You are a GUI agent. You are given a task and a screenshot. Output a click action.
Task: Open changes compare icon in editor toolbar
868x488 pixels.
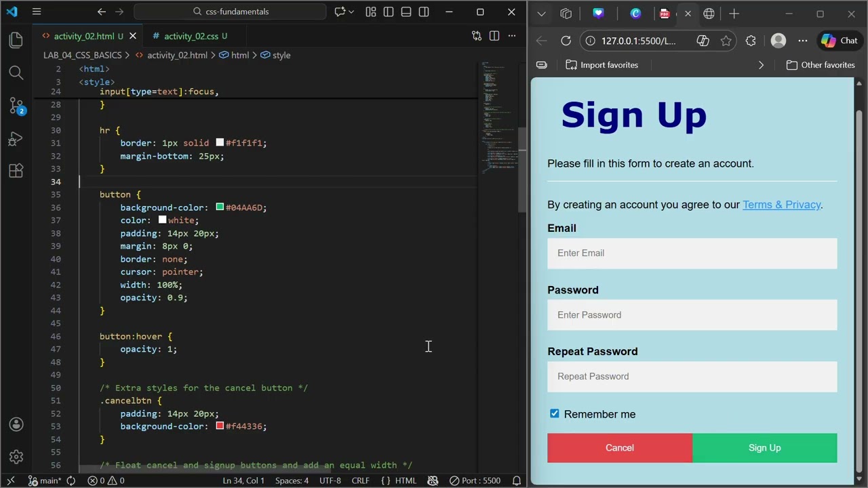click(477, 36)
